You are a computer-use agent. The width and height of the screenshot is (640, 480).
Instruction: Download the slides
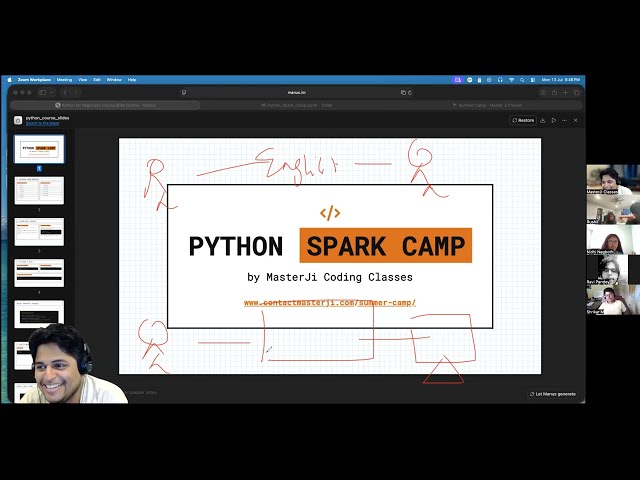click(543, 120)
